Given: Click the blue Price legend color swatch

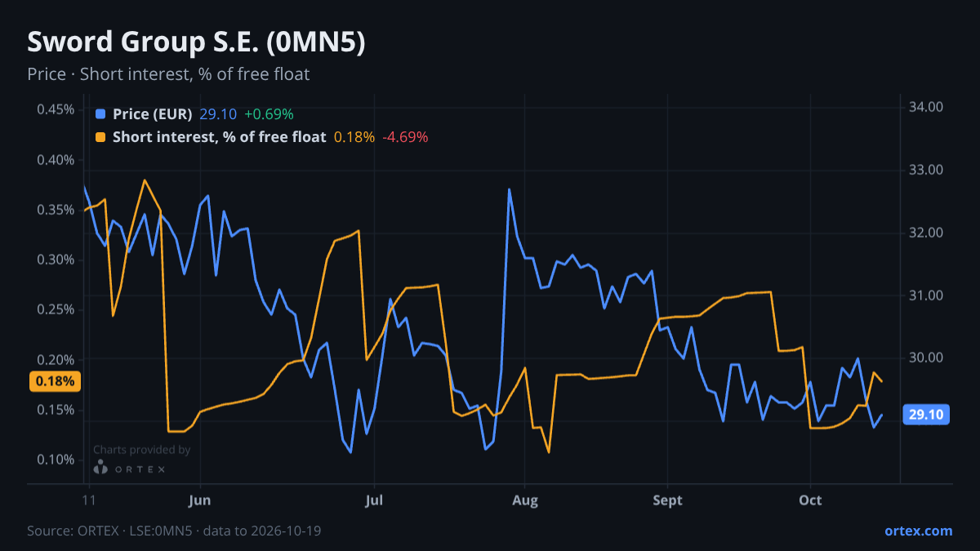Looking at the screenshot, I should point(100,114).
